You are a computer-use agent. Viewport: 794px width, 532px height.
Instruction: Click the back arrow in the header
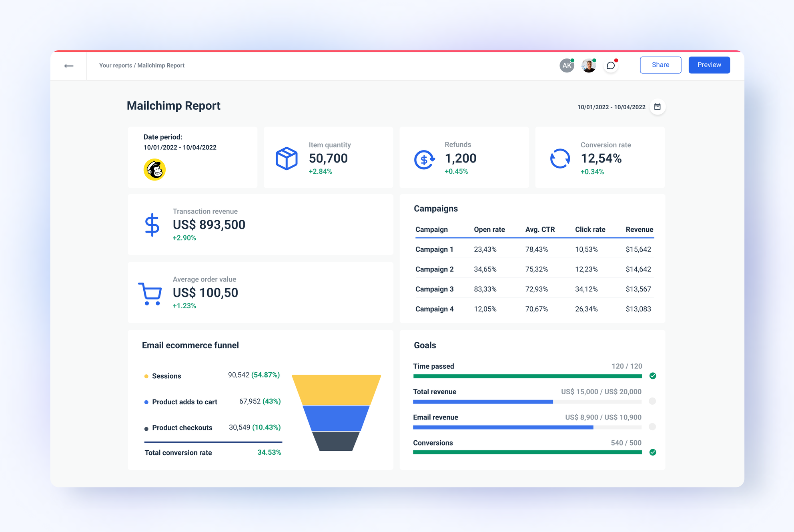68,66
